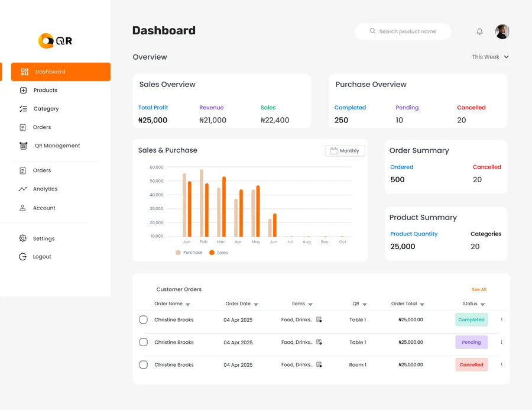Tick the checkbox for the Completed order row
Viewport: 532px width, 410px height.
point(144,319)
